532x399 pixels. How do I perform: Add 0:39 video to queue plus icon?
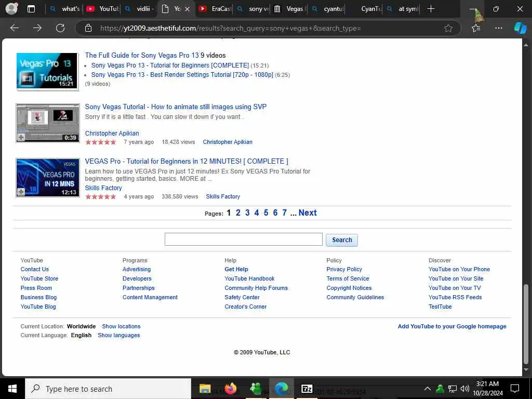pos(21,137)
